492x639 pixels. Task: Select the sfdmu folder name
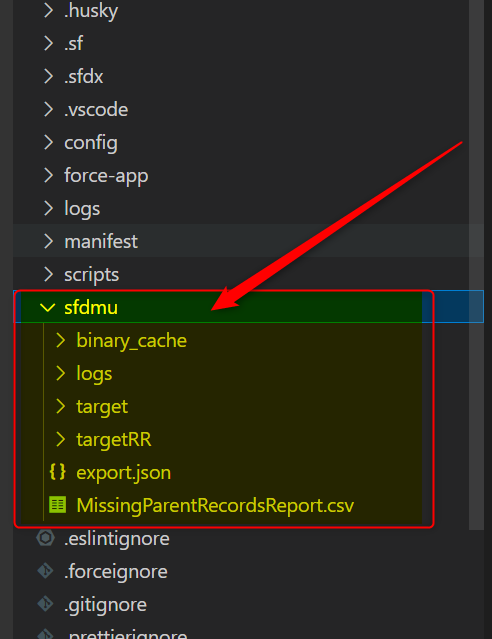click(91, 307)
